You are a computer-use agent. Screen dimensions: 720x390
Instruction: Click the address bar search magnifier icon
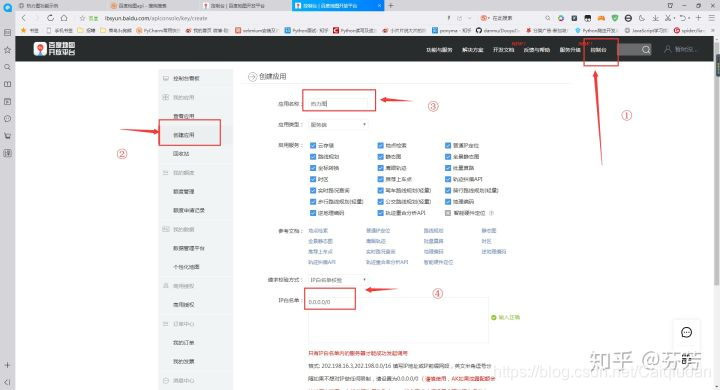pyautogui.click(x=548, y=18)
